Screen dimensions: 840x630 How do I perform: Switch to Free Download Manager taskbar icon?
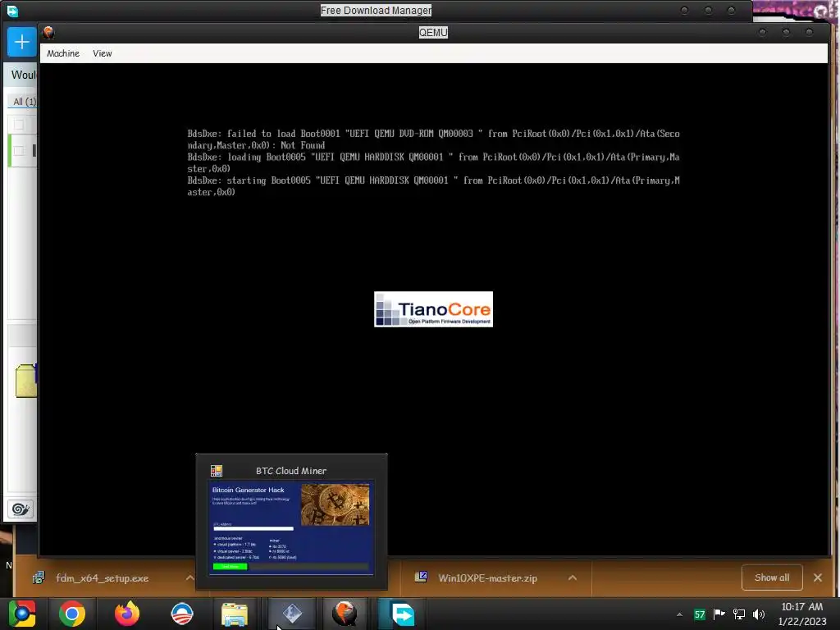[402, 614]
